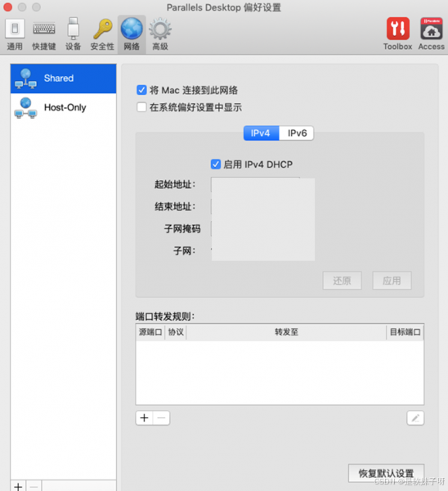Click 恢复默认设置 restore defaults button
This screenshot has height=491, width=448.
pos(387,473)
